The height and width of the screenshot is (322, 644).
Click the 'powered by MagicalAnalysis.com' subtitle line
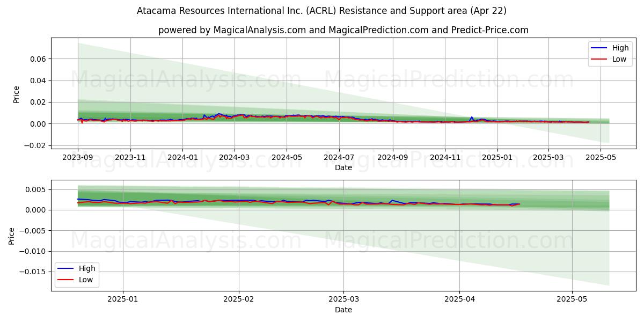point(343,30)
